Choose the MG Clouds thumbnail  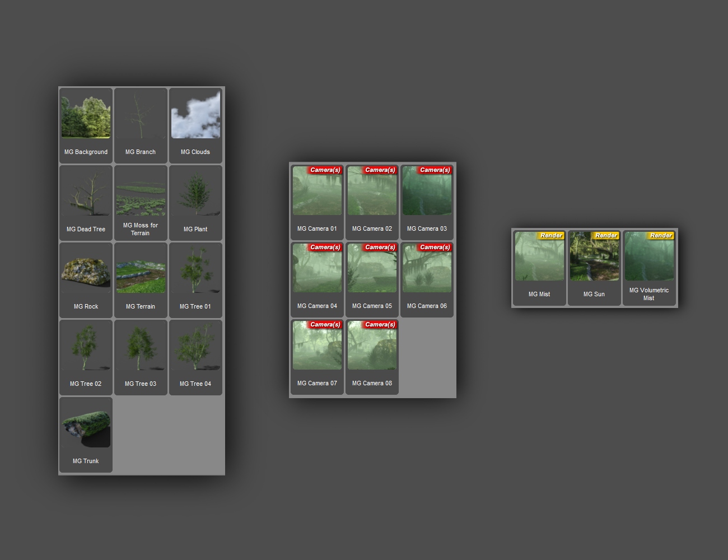195,125
